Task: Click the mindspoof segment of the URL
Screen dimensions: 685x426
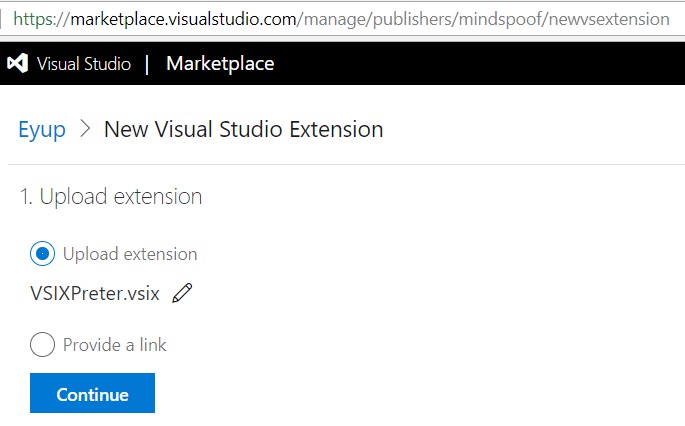Action: (500, 19)
